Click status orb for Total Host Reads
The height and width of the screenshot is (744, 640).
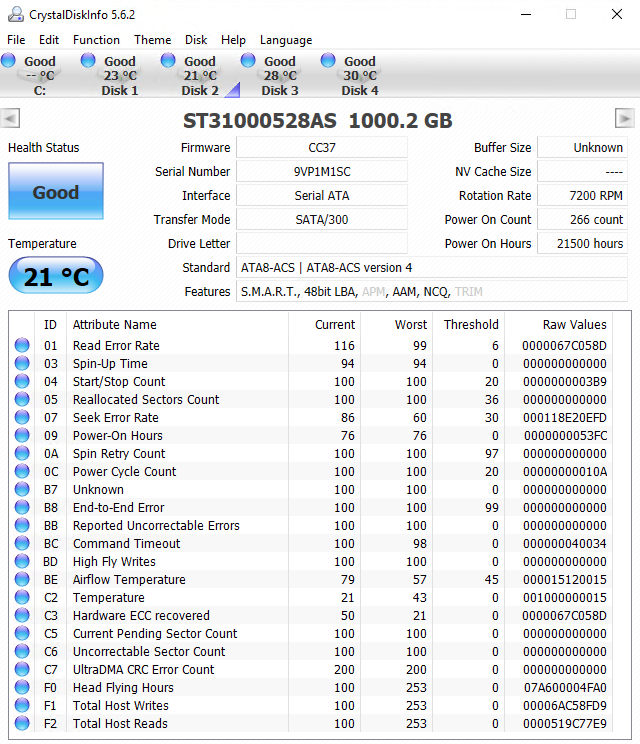click(x=22, y=724)
